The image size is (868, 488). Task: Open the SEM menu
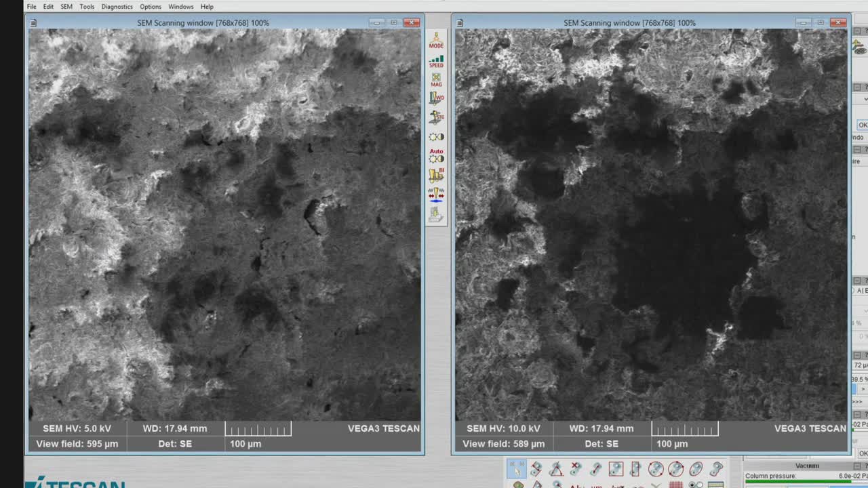coord(66,7)
